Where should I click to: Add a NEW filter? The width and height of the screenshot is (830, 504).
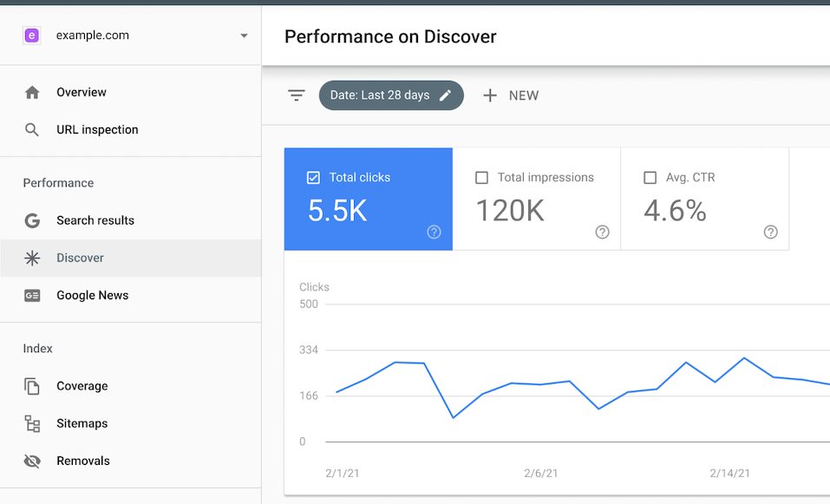[511, 95]
